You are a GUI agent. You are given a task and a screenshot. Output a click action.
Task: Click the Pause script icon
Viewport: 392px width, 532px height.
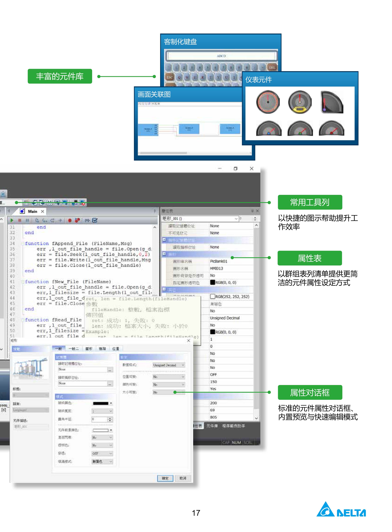27,220
